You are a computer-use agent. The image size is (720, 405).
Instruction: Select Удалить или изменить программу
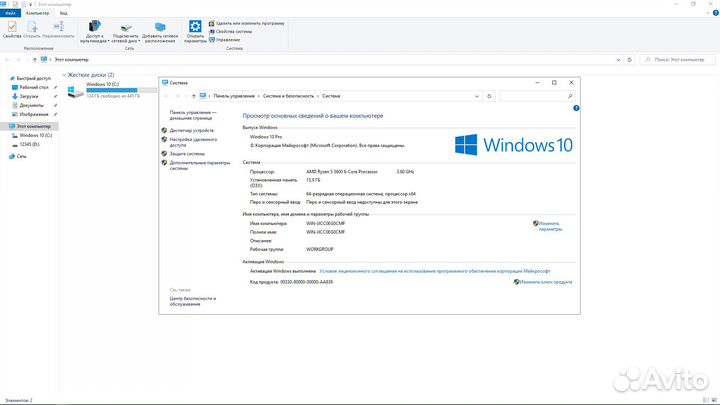247,23
